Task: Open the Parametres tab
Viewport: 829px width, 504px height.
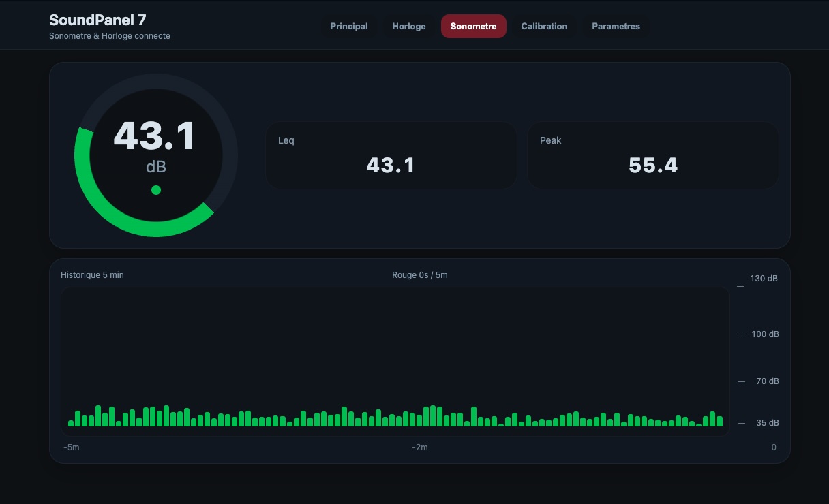Action: pos(616,27)
